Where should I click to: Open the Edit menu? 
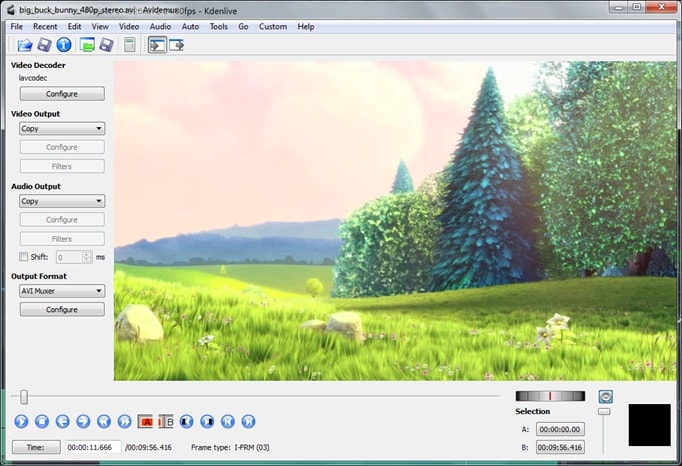click(x=74, y=27)
